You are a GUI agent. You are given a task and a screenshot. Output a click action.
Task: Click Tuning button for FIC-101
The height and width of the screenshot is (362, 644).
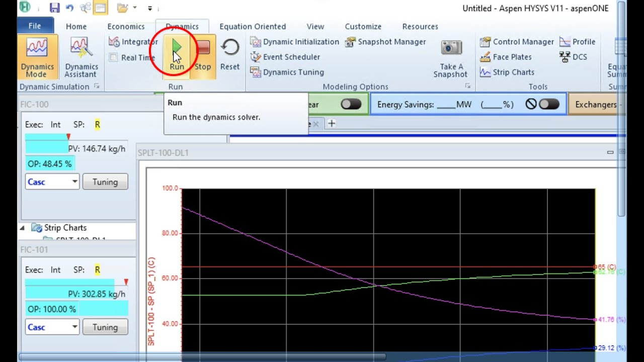(x=105, y=327)
